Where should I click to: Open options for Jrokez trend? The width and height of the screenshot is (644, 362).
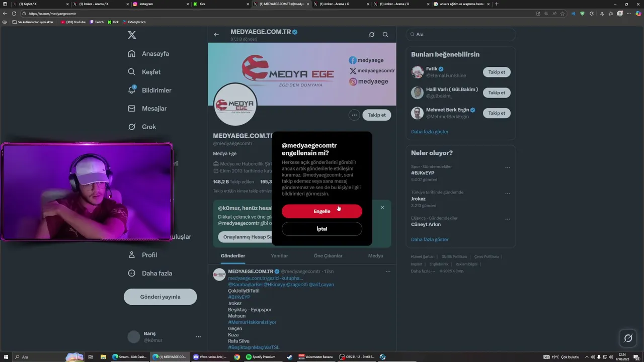[508, 194]
